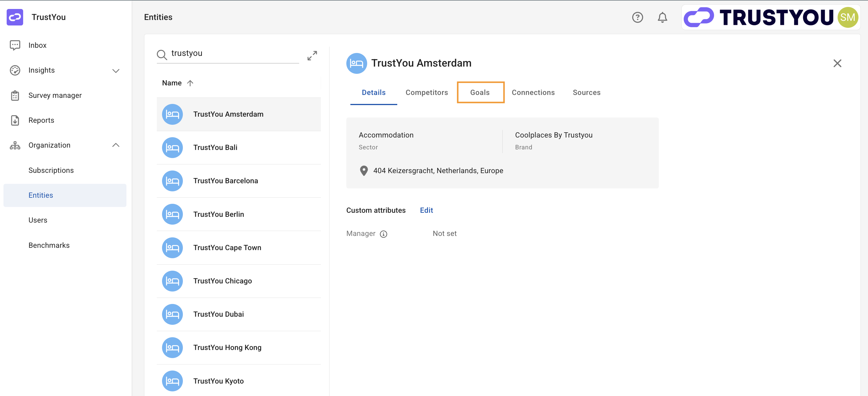Open the Inbox chat icon
This screenshot has height=396, width=868.
(15, 45)
